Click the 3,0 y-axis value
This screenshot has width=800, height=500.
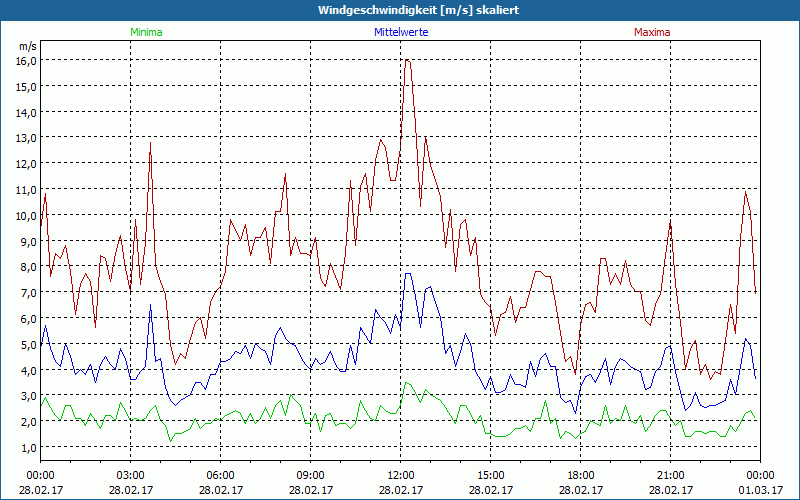pos(29,395)
